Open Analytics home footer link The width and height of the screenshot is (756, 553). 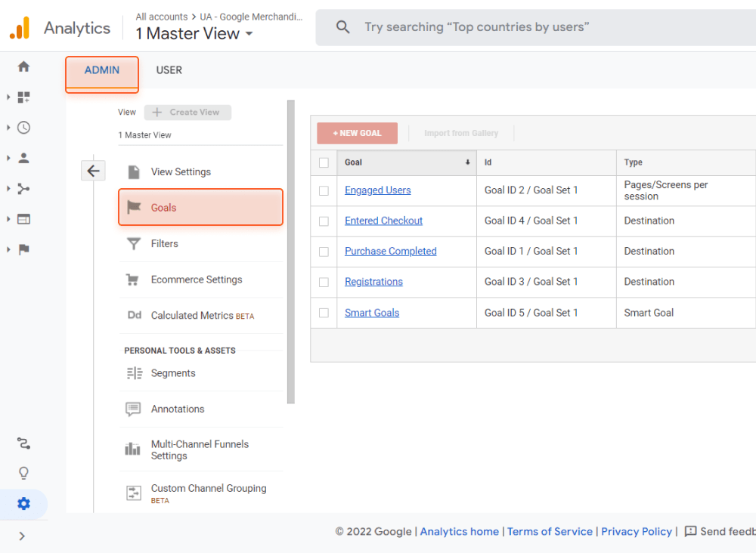tap(460, 531)
